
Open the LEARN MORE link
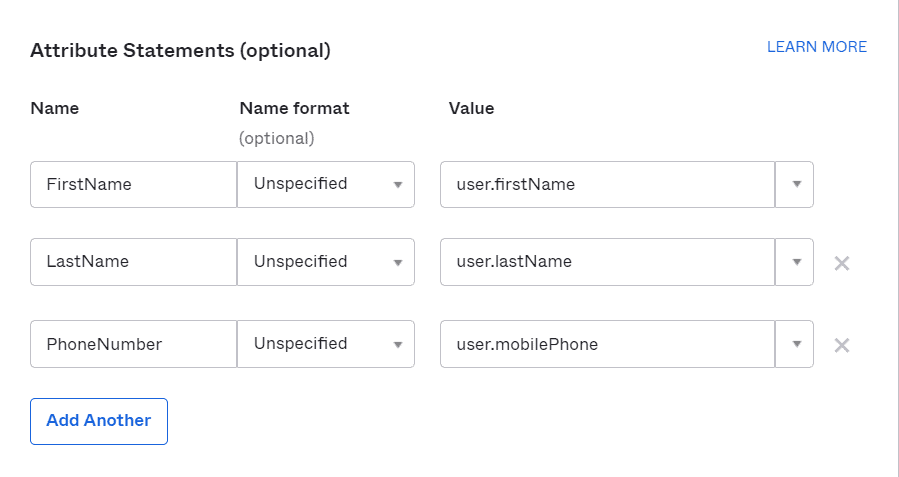tap(816, 47)
